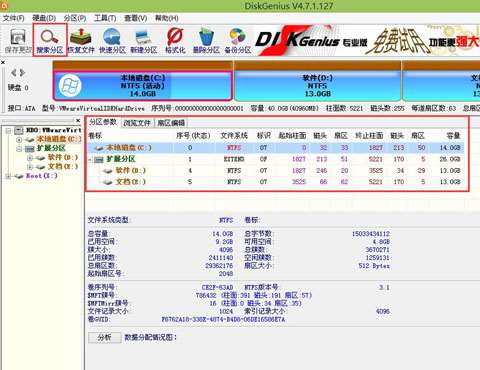Close the partition tree panel with its X
The height and width of the screenshot is (370, 480).
pos(78,120)
